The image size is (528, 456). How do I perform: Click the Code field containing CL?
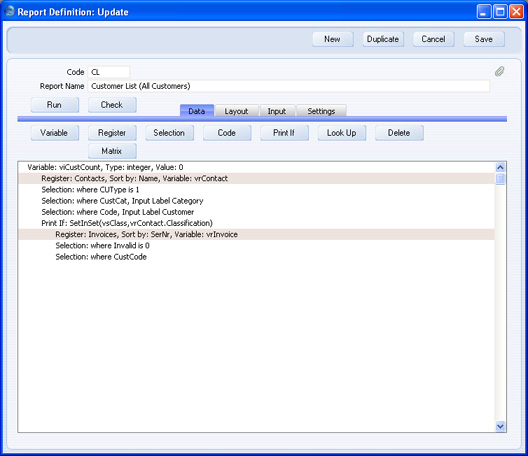[x=109, y=72]
